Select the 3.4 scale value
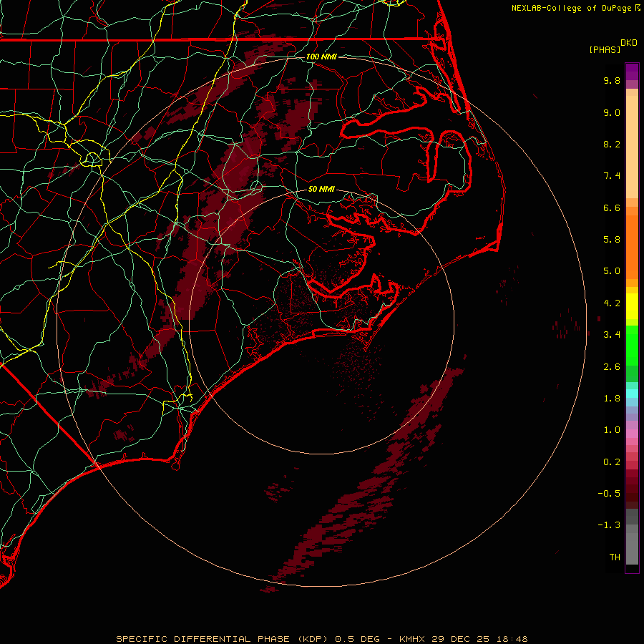Viewport: 644px width, 644px height. point(612,335)
